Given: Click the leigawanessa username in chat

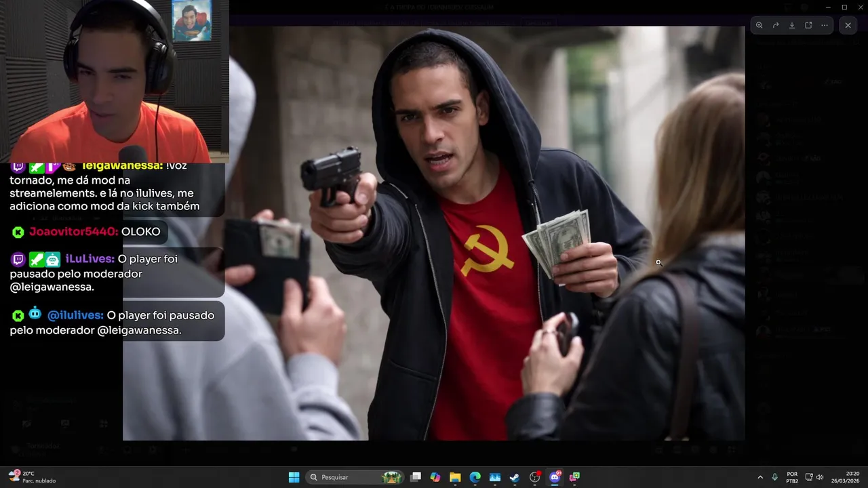Looking at the screenshot, I should 122,166.
